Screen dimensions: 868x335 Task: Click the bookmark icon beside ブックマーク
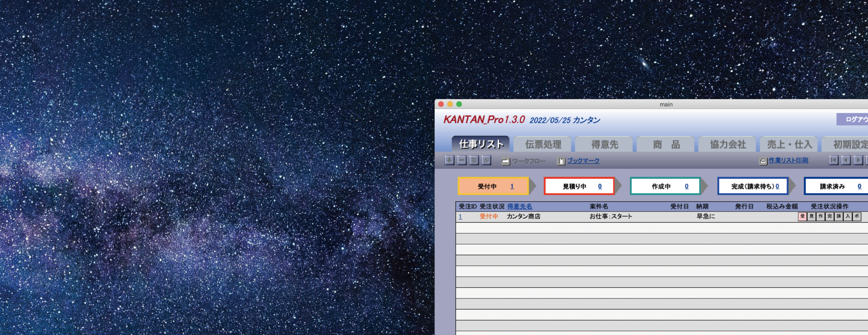click(x=561, y=161)
